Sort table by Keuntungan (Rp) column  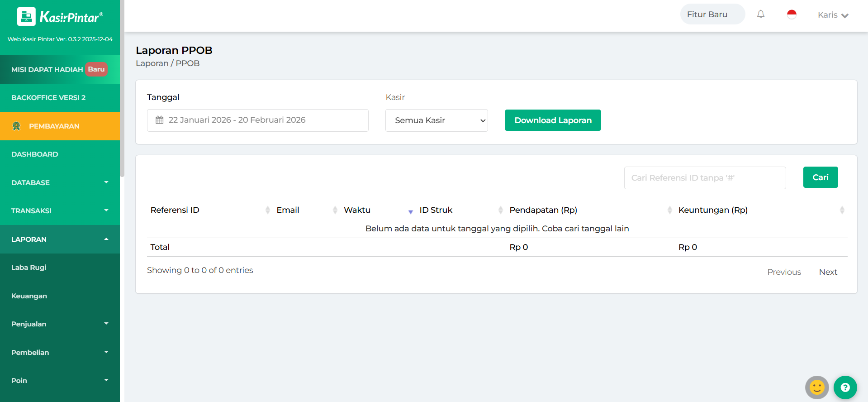pos(842,210)
